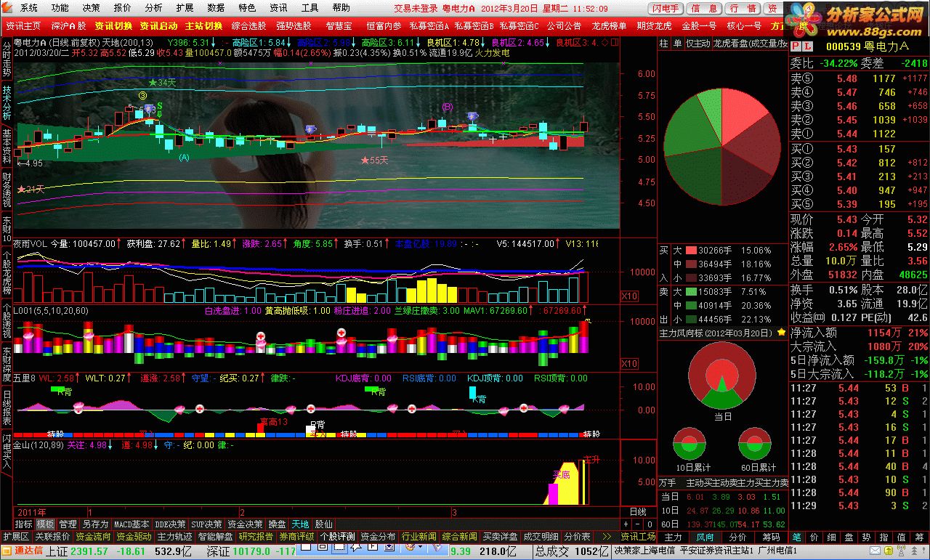The height and width of the screenshot is (560, 930).
Task: Open 龙虎看盘 dropdown header
Action: (751, 44)
